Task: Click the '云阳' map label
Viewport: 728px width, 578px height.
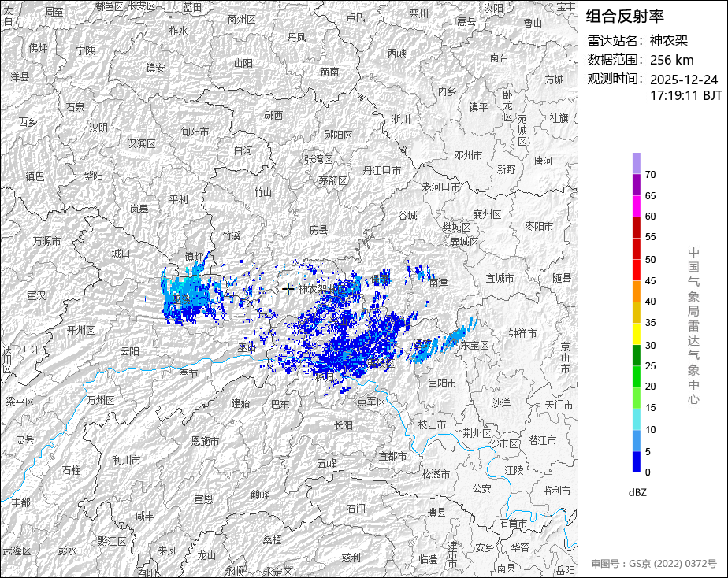Action: coord(129,351)
